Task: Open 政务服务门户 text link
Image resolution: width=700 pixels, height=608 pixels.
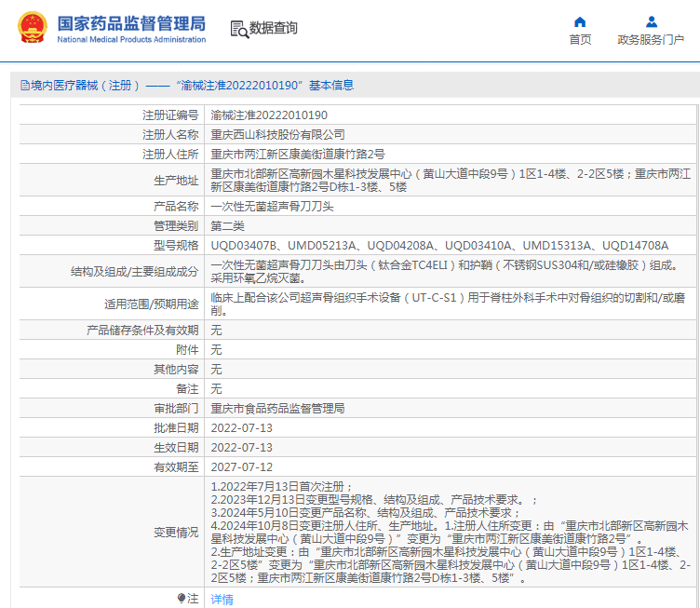Action: [x=651, y=40]
